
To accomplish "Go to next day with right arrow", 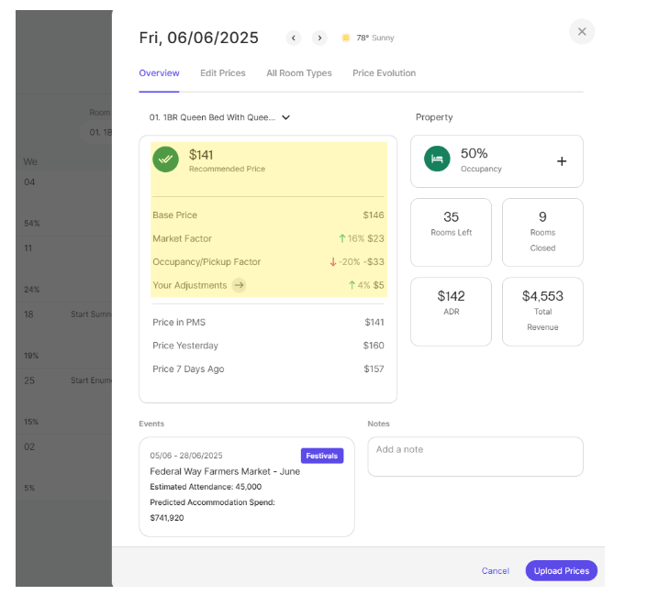I will [x=320, y=38].
